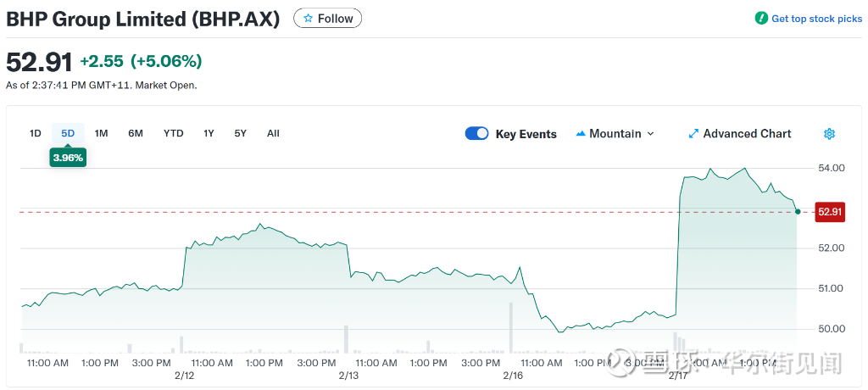Choose the 5Y time range
This screenshot has height=390, width=868.
click(x=240, y=133)
